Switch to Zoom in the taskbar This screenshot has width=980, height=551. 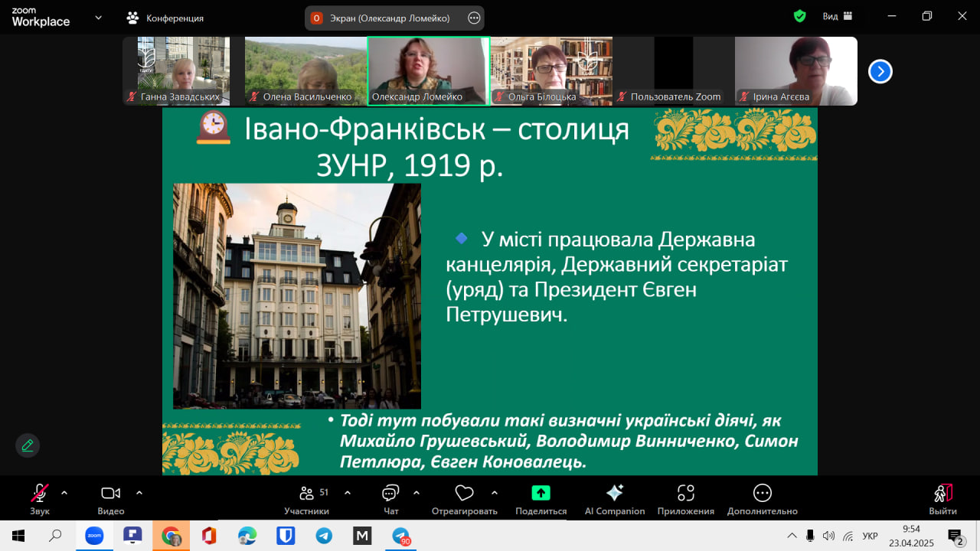tap(94, 536)
